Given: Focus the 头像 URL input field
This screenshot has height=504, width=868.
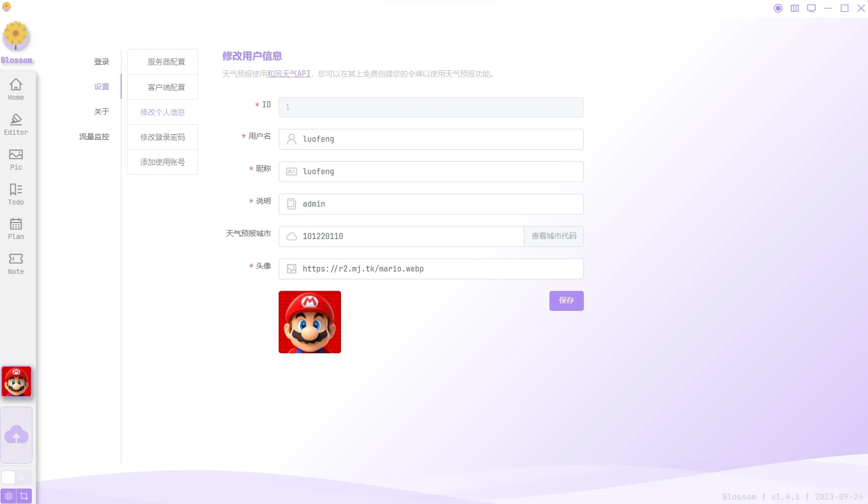Looking at the screenshot, I should [431, 269].
